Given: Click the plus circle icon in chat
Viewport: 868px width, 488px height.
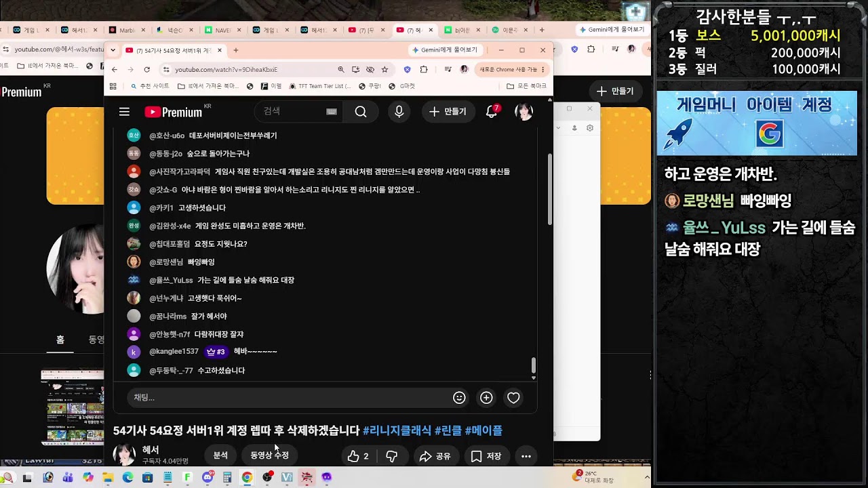Looking at the screenshot, I should pyautogui.click(x=486, y=398).
